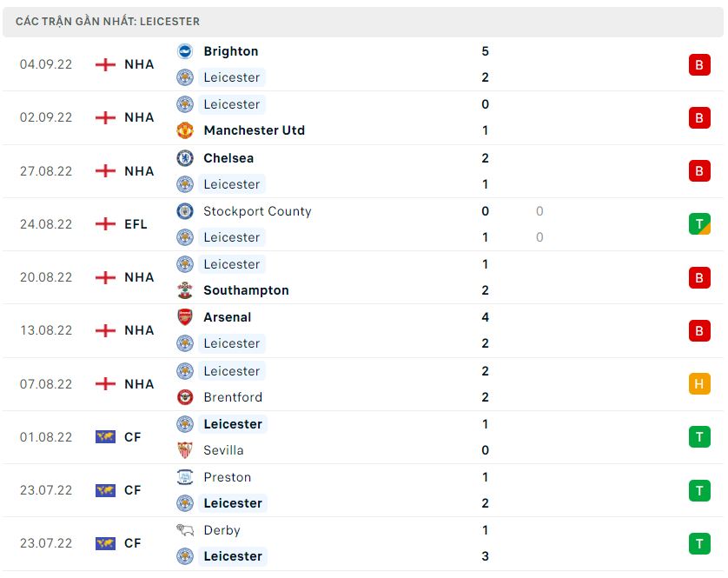
Task: Open the Manchester Utd team link
Action: click(x=254, y=130)
